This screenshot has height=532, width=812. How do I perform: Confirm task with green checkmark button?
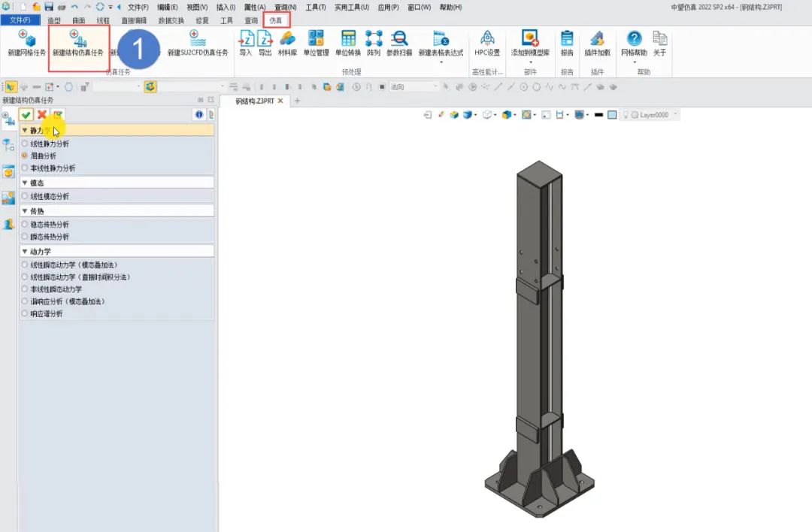26,115
